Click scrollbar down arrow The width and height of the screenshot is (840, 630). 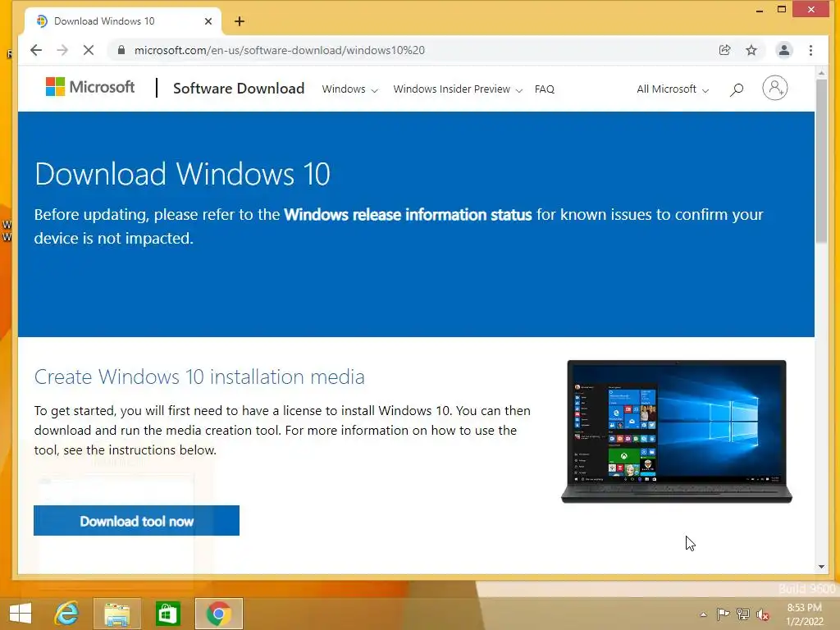tap(821, 567)
